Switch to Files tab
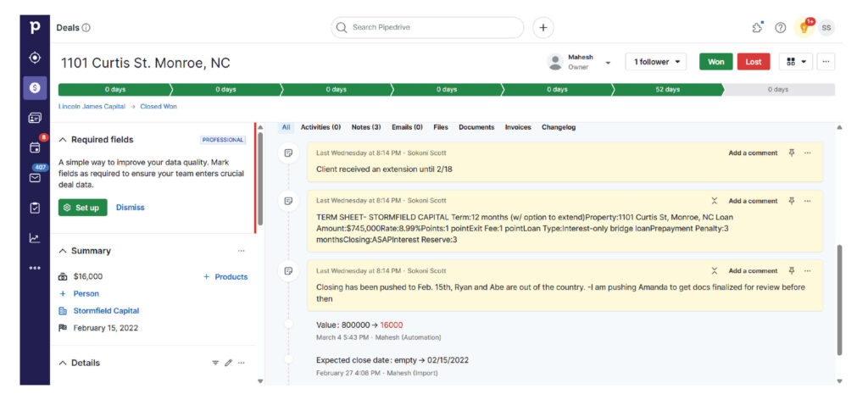Image resolution: width=868 pixels, height=400 pixels. [x=441, y=127]
